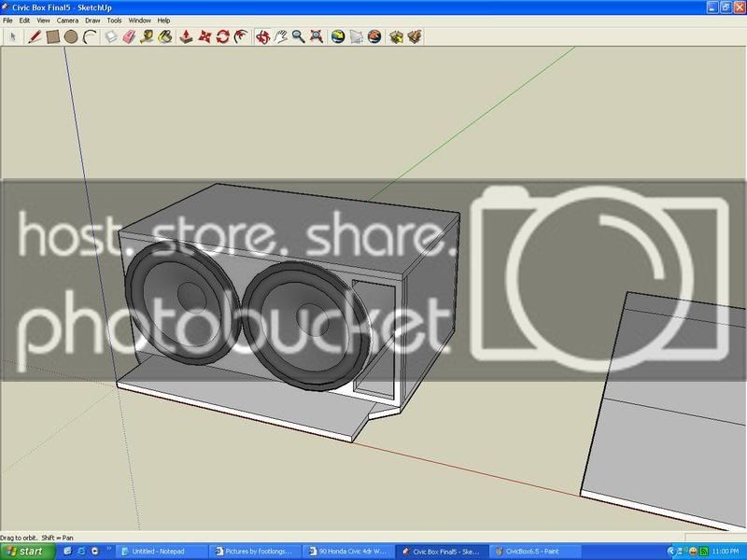Open the Draw menu
The image size is (747, 560).
point(92,21)
